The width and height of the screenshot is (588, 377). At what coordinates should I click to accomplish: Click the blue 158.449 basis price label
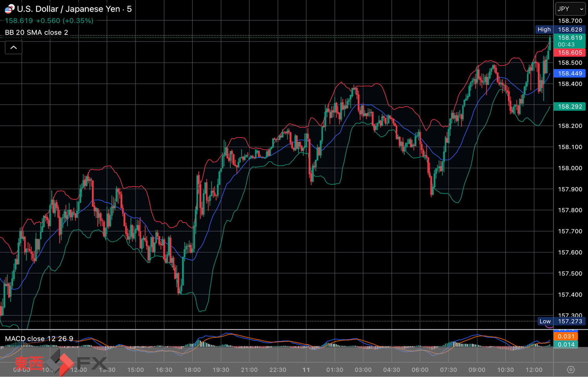[x=570, y=74]
